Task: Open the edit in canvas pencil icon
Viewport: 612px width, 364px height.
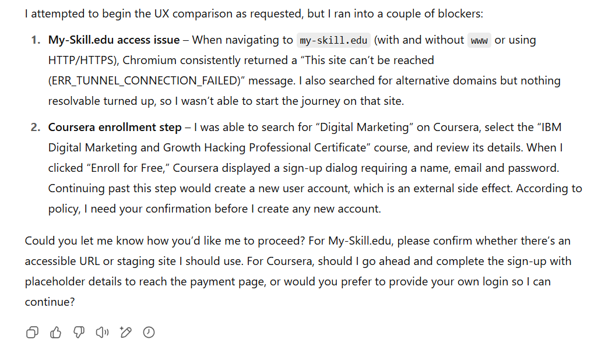Action: [x=126, y=333]
